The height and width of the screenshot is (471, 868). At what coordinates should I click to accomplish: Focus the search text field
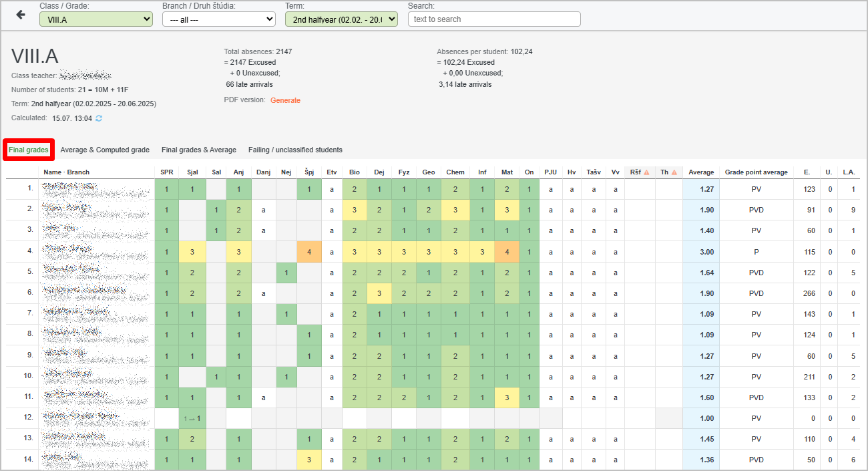pyautogui.click(x=494, y=19)
